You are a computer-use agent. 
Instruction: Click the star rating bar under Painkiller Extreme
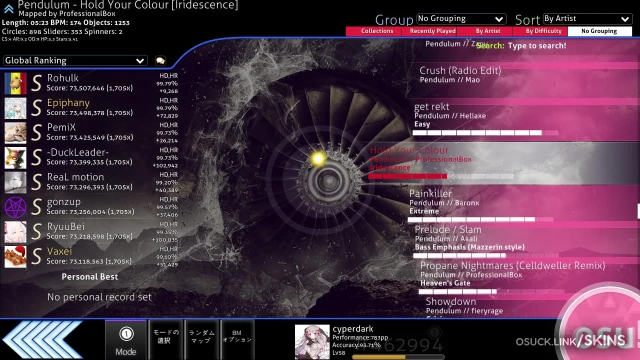tap(480, 219)
